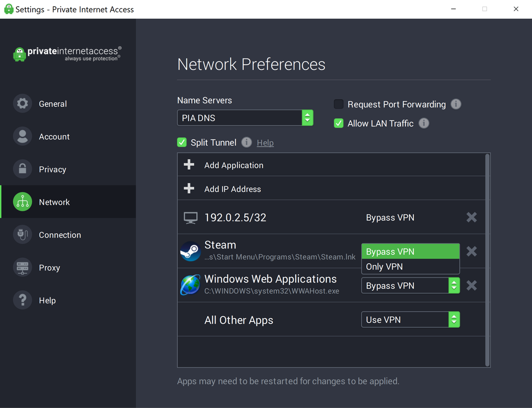Image resolution: width=532 pixels, height=408 pixels.
Task: Click the apps restart notice text
Action: coord(288,381)
